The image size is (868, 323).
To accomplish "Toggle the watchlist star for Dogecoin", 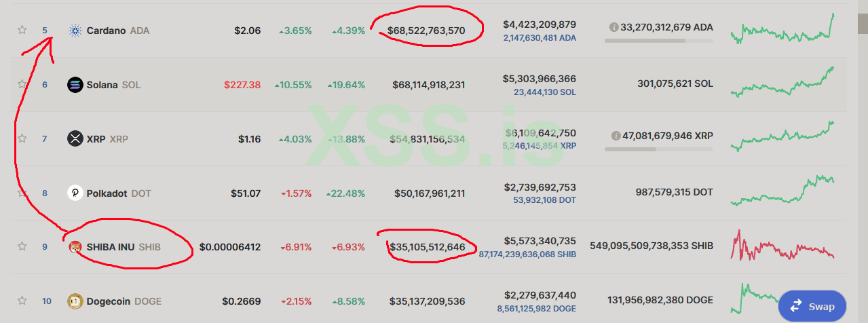I will (22, 301).
